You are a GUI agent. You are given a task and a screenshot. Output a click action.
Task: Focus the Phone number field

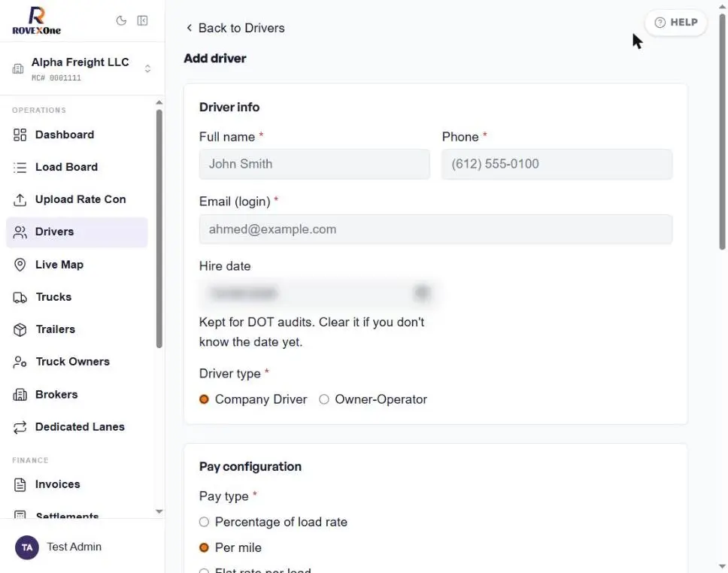[557, 164]
